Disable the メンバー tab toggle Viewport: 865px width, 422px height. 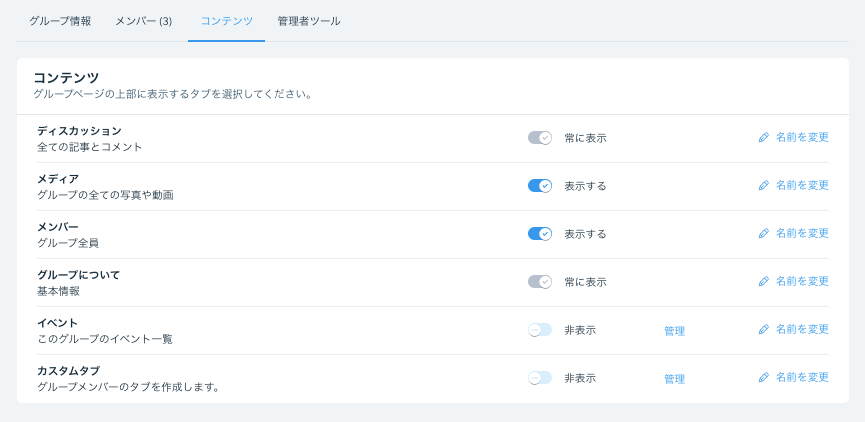point(540,234)
